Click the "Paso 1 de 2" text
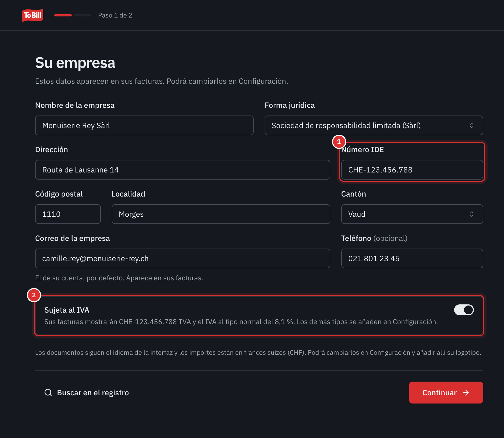 [115, 15]
